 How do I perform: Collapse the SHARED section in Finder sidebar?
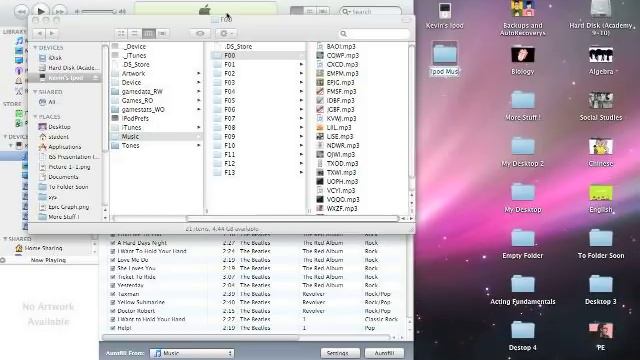pyautogui.click(x=36, y=92)
